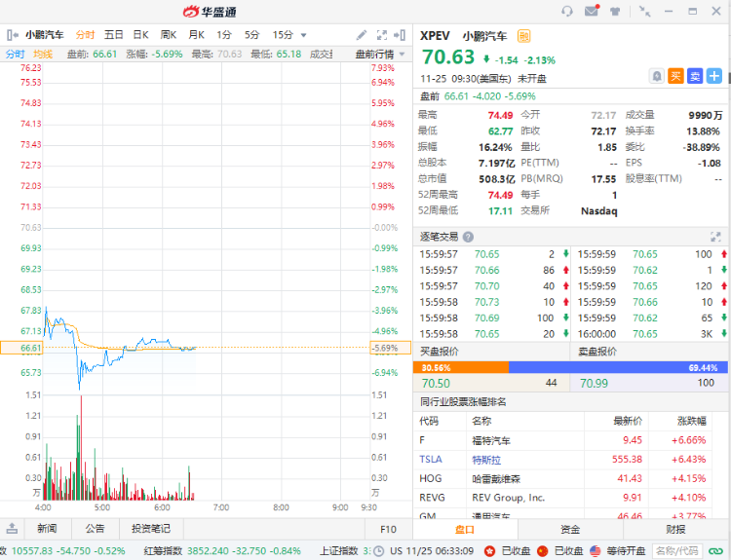731x560 pixels.
Task: Click the ask price 70.99
Action: 594,384
